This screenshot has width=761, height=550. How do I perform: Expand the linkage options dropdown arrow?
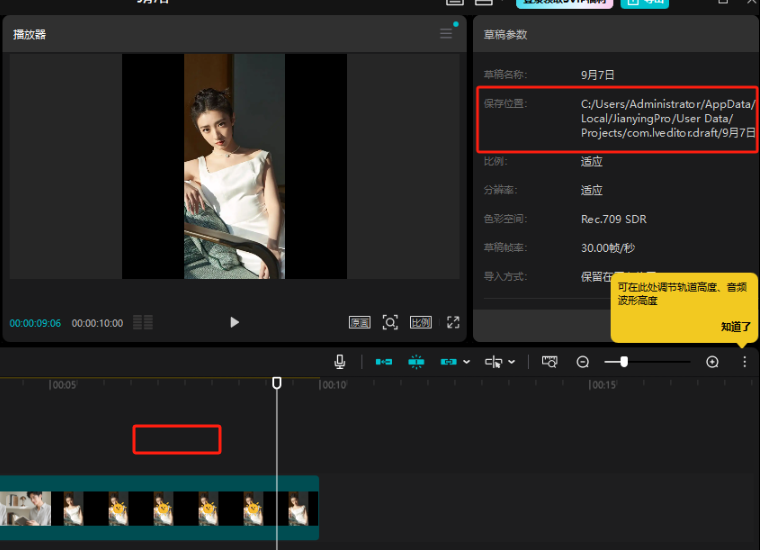tap(467, 362)
